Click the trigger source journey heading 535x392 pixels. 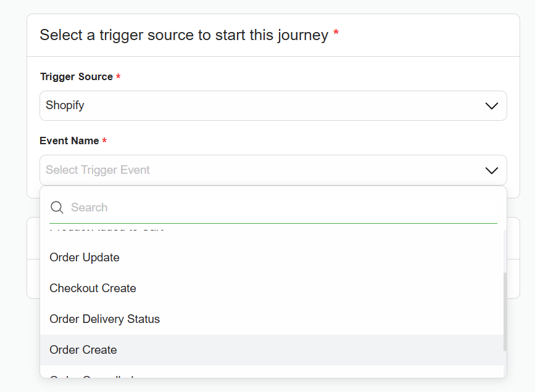pyautogui.click(x=183, y=35)
